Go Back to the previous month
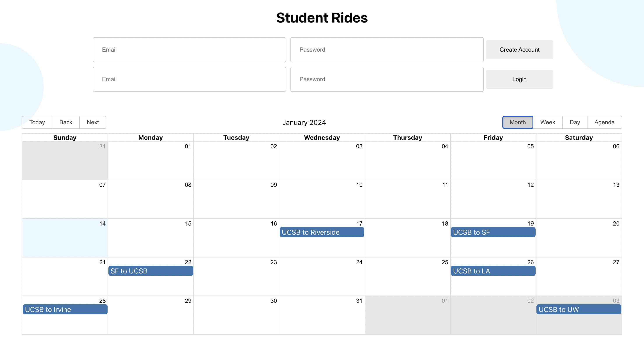This screenshot has height=364, width=644. click(x=65, y=122)
